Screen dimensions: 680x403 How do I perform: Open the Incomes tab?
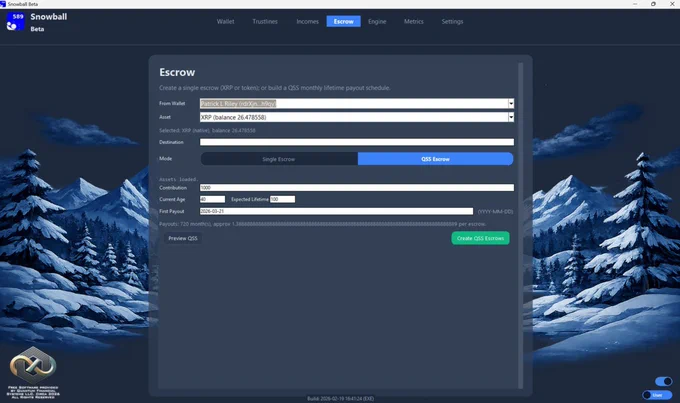[x=307, y=21]
